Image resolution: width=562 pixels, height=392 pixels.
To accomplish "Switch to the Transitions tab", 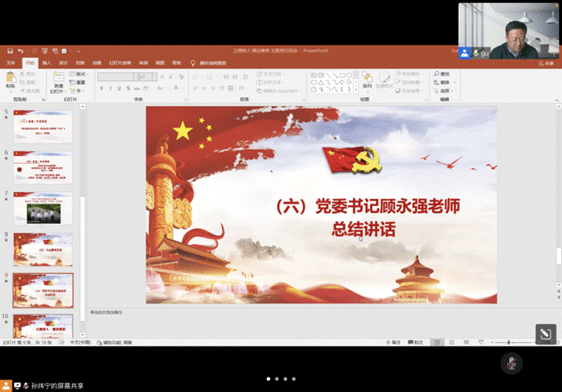I will click(x=80, y=63).
